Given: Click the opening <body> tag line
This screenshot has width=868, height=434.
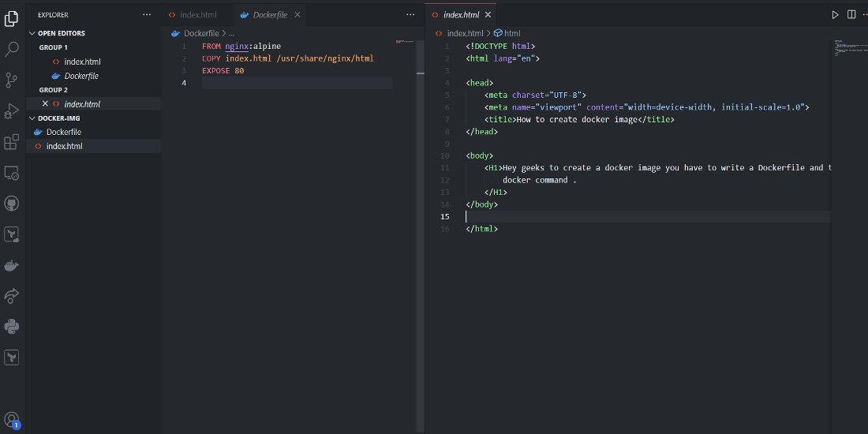Looking at the screenshot, I should (x=480, y=155).
